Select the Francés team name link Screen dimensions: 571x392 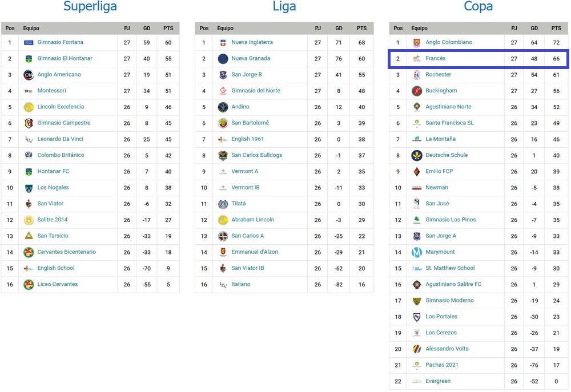click(435, 59)
